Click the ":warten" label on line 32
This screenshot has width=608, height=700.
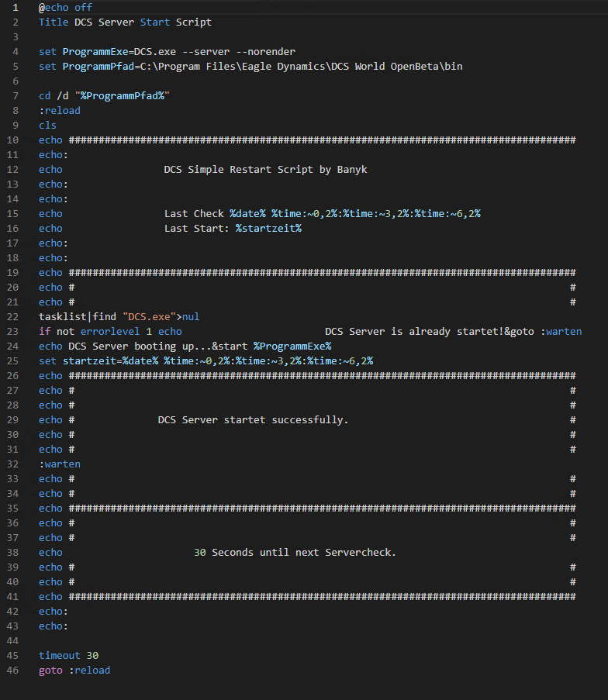coord(60,464)
